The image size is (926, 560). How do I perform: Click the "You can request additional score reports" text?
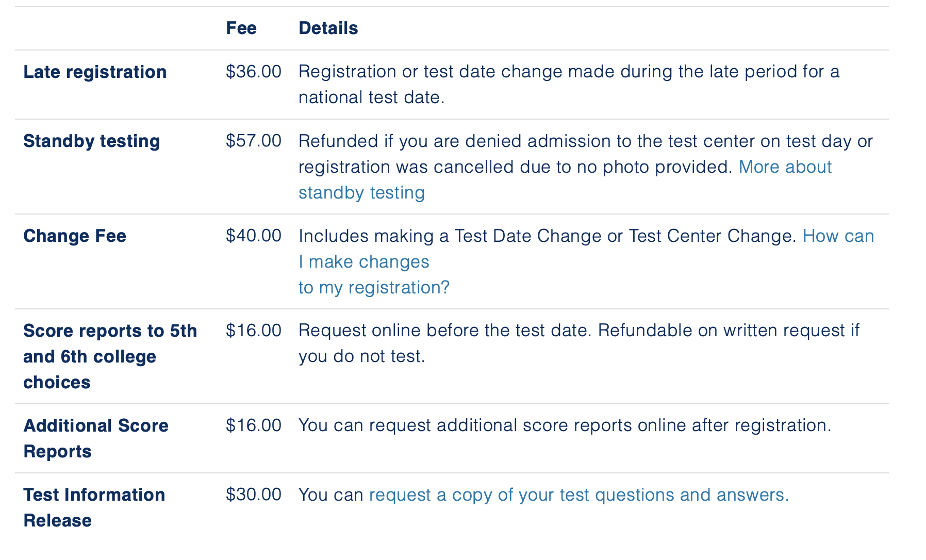pos(565,425)
